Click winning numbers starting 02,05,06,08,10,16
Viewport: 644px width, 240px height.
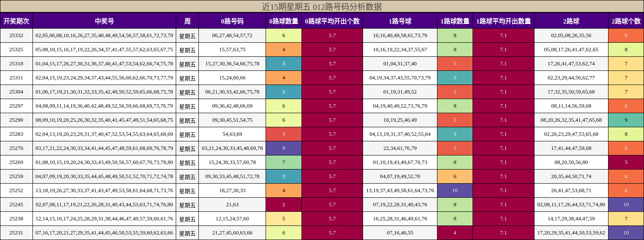point(104,35)
